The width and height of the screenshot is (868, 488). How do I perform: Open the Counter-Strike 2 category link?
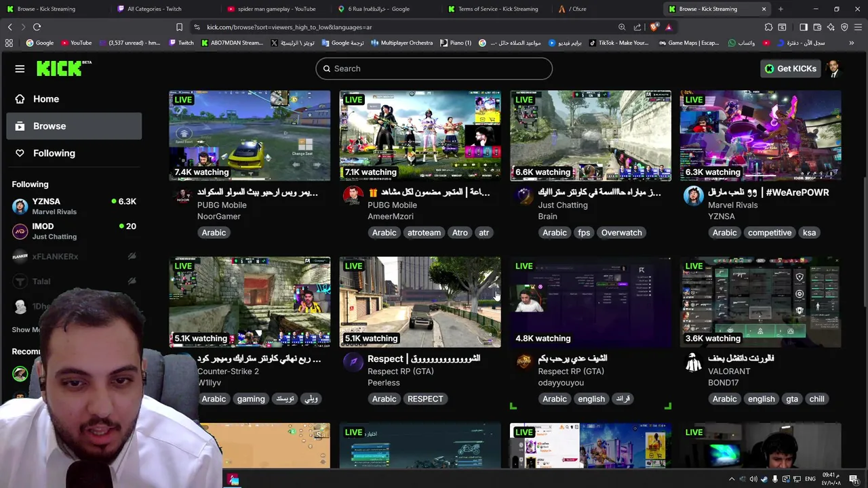(228, 371)
